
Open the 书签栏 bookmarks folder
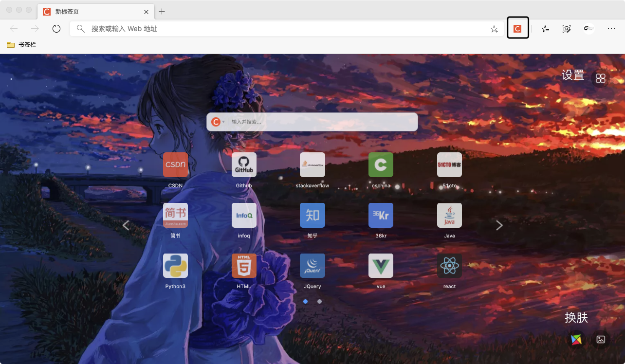tap(21, 45)
